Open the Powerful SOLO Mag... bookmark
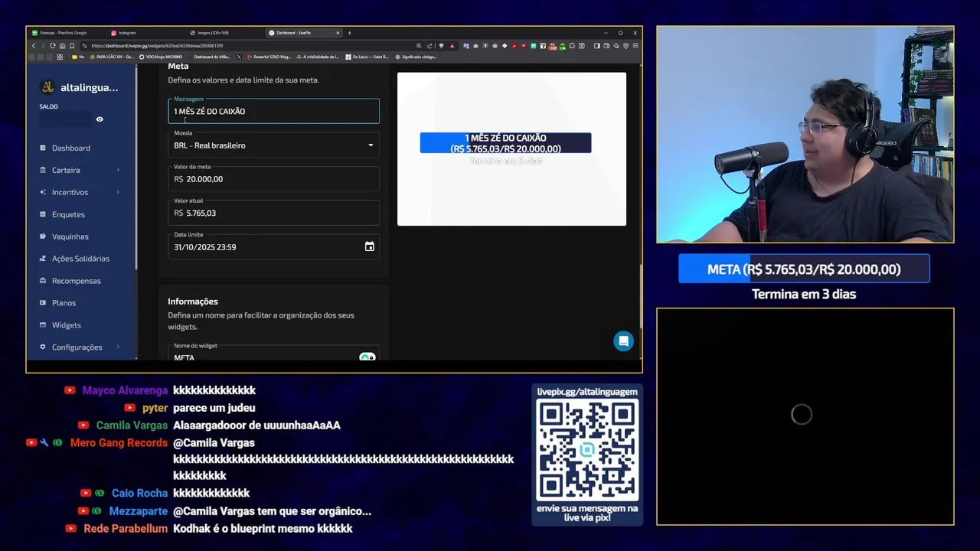 [269, 57]
